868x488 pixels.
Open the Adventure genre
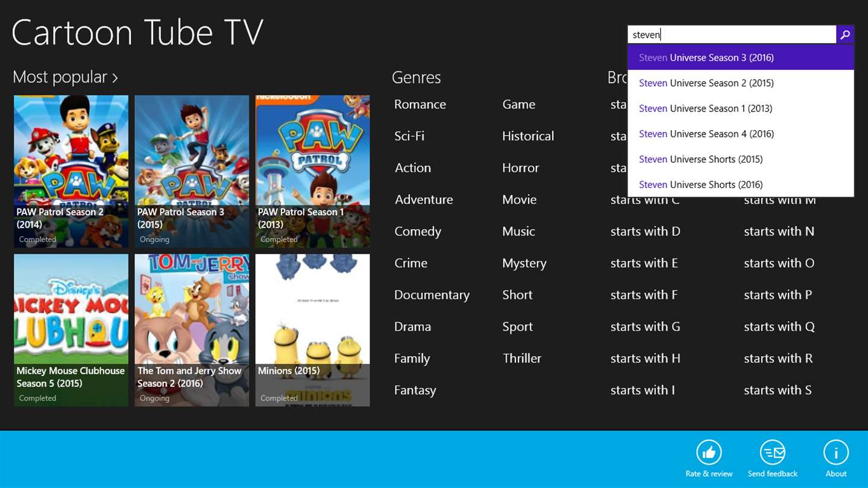(424, 199)
